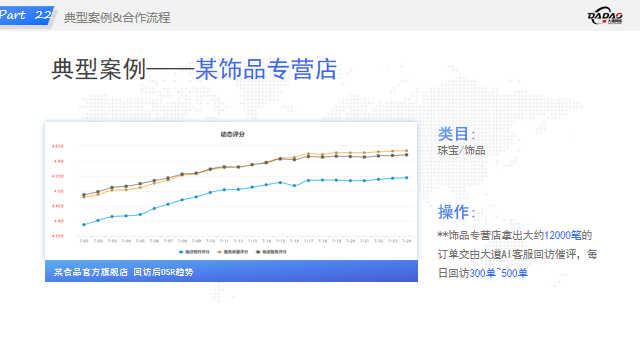
Task: Click the highlighted 300单~500单 text
Action: tap(499, 273)
